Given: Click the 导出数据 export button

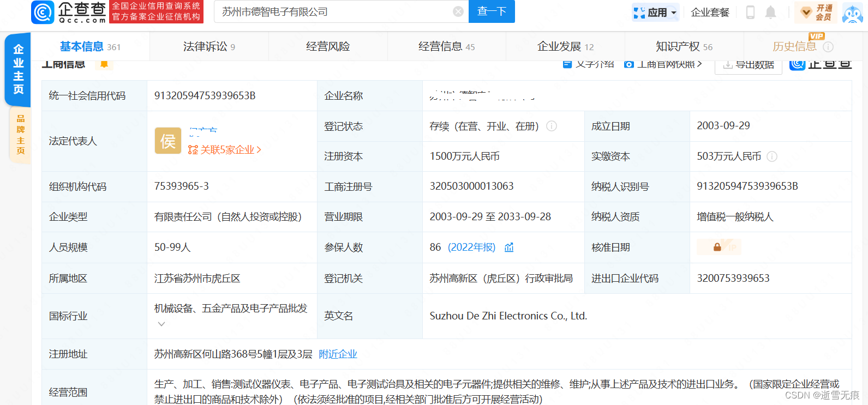Looking at the screenshot, I should 749,64.
